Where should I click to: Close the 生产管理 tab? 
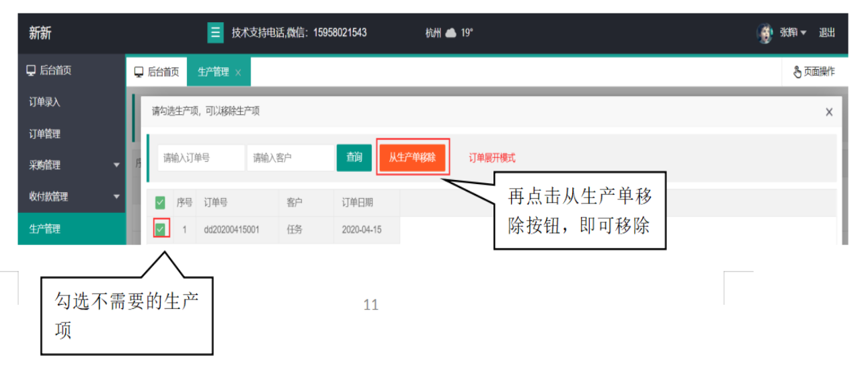coord(238,73)
